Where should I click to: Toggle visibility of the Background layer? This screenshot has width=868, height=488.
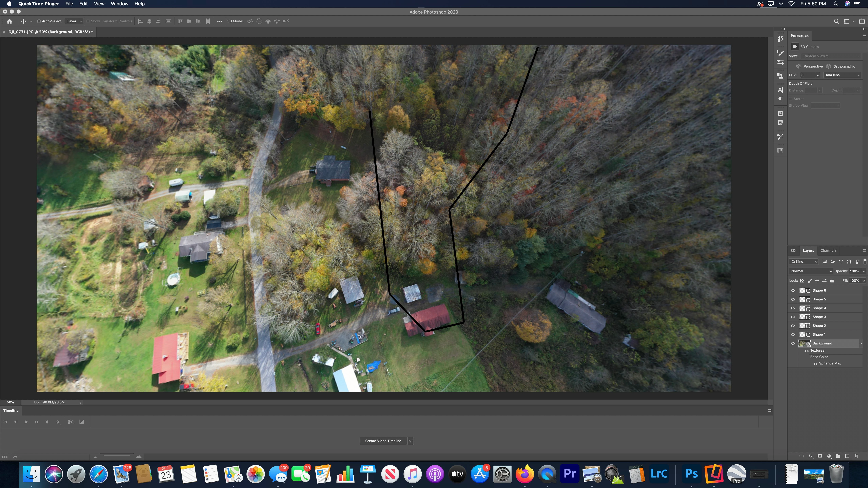(793, 343)
